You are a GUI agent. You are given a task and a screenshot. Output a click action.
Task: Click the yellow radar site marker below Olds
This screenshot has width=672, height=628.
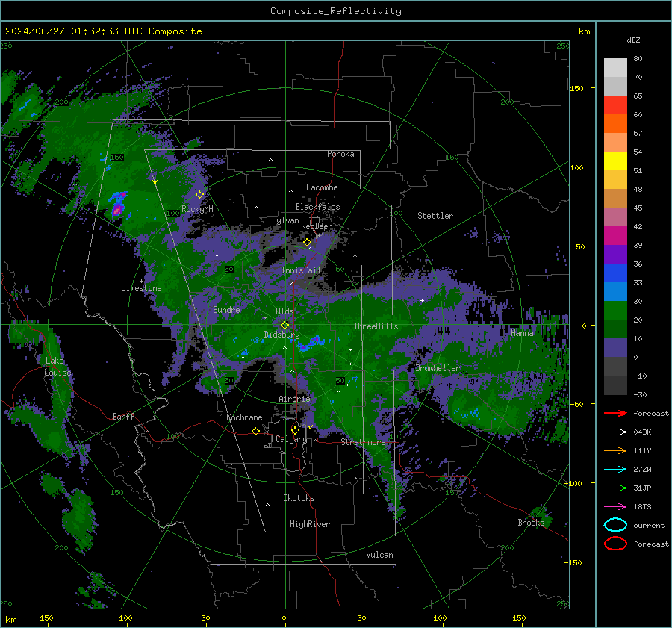point(284,326)
